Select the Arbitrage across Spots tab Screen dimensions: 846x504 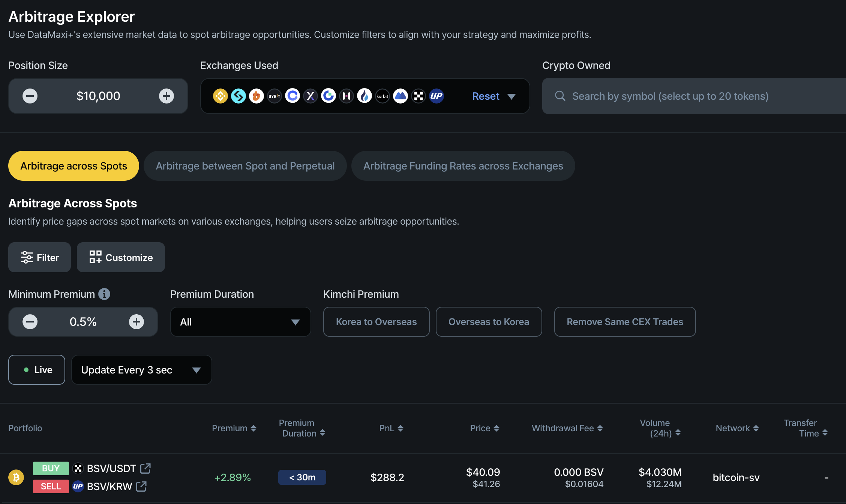click(x=73, y=166)
